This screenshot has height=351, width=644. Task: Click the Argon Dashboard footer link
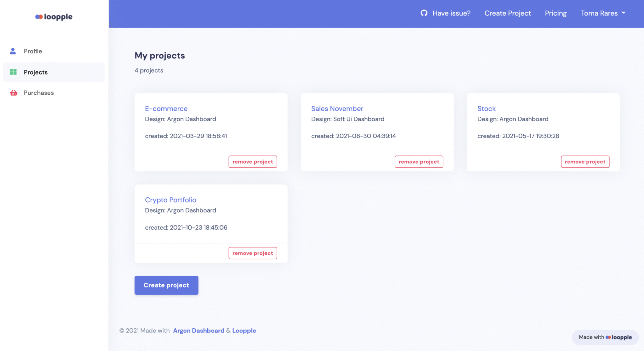[198, 330]
